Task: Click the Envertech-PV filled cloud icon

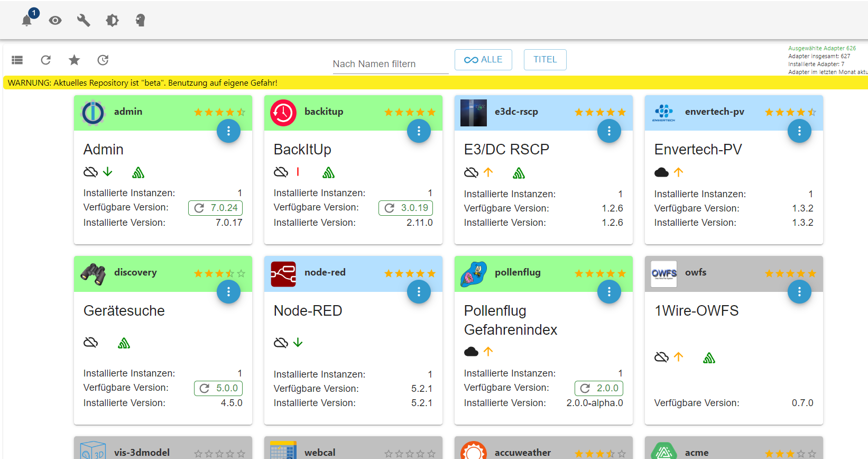Action: 662,172
